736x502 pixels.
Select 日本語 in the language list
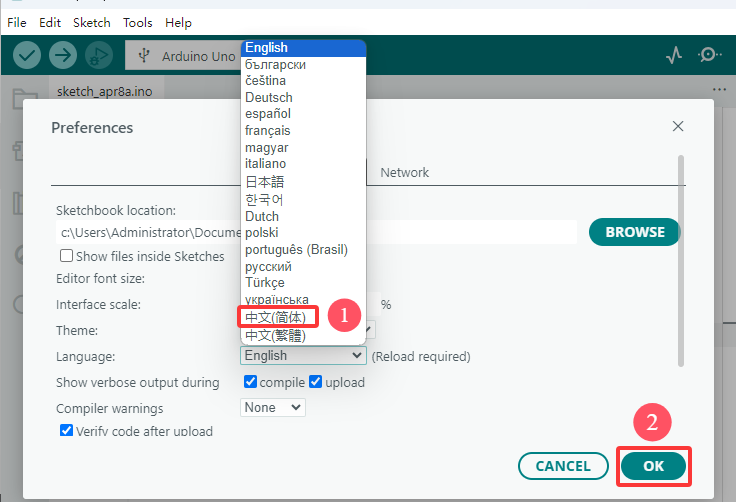point(303,181)
